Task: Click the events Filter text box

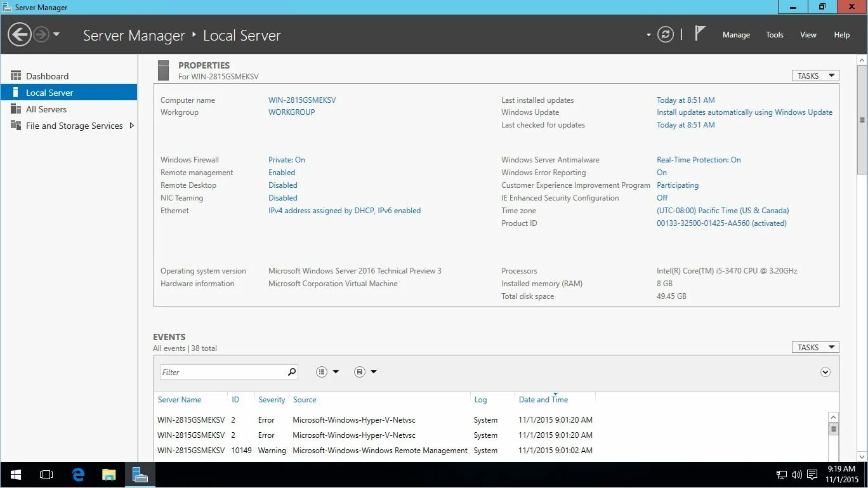Action: click(223, 372)
